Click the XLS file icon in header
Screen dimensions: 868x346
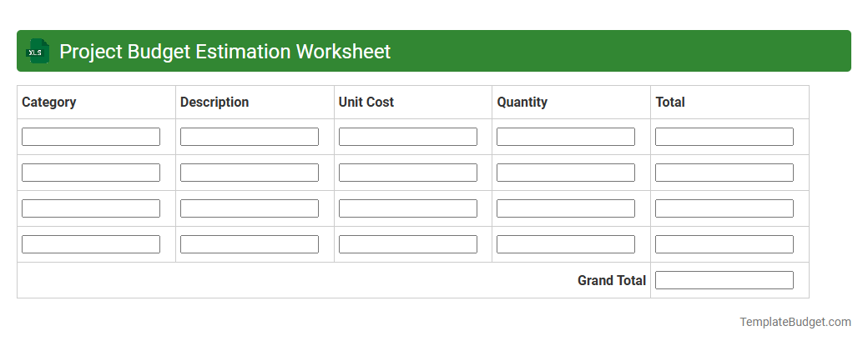[x=37, y=52]
